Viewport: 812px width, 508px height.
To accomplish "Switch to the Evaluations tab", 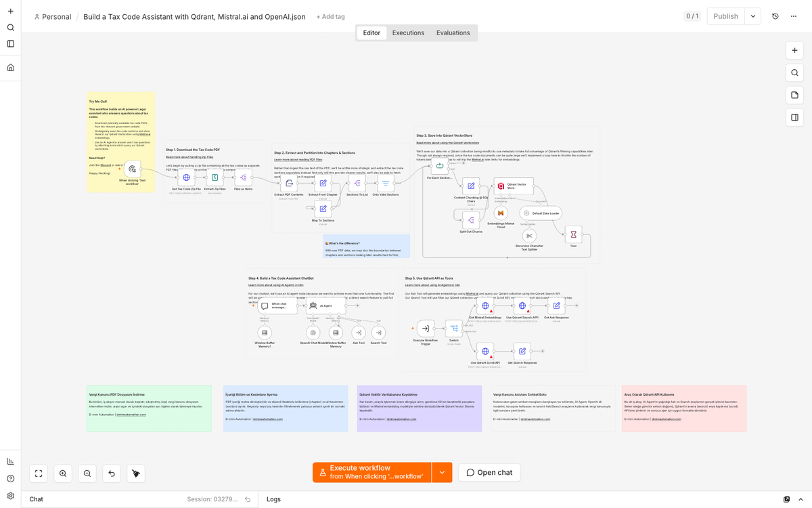I will pos(453,33).
